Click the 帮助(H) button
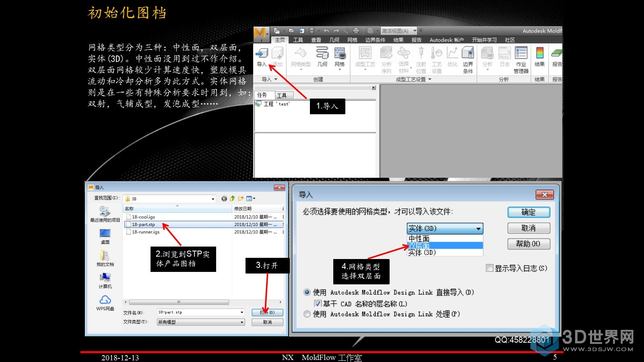 pyautogui.click(x=528, y=244)
